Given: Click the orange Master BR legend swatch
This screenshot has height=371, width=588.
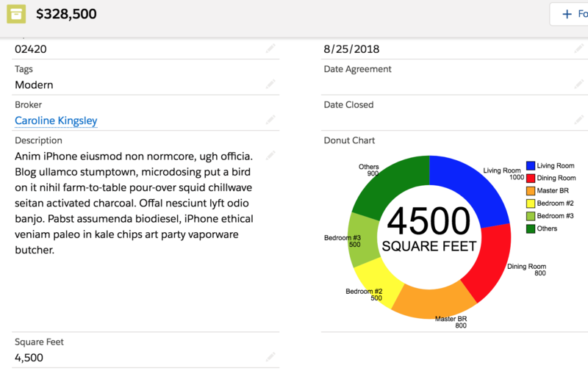Looking at the screenshot, I should click(530, 191).
